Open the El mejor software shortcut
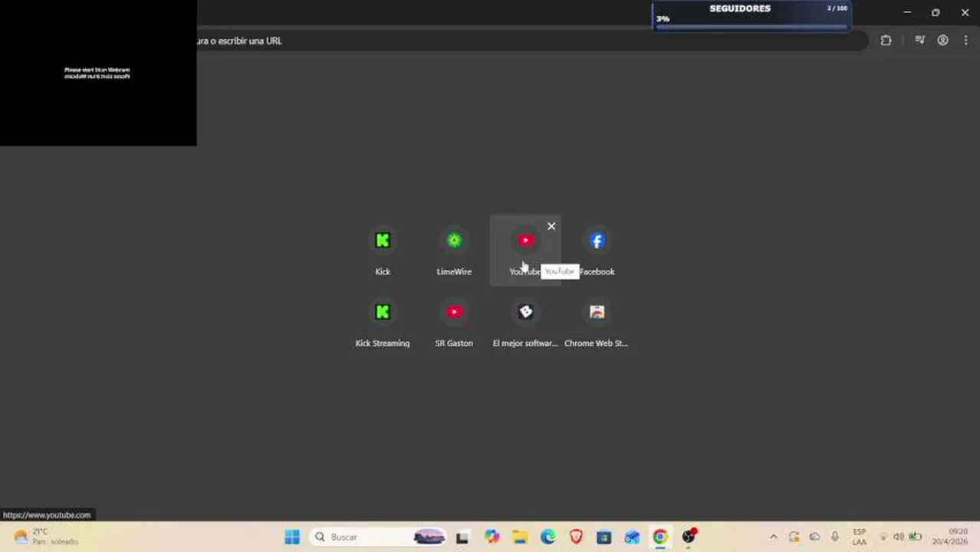The image size is (980, 552). point(525,322)
